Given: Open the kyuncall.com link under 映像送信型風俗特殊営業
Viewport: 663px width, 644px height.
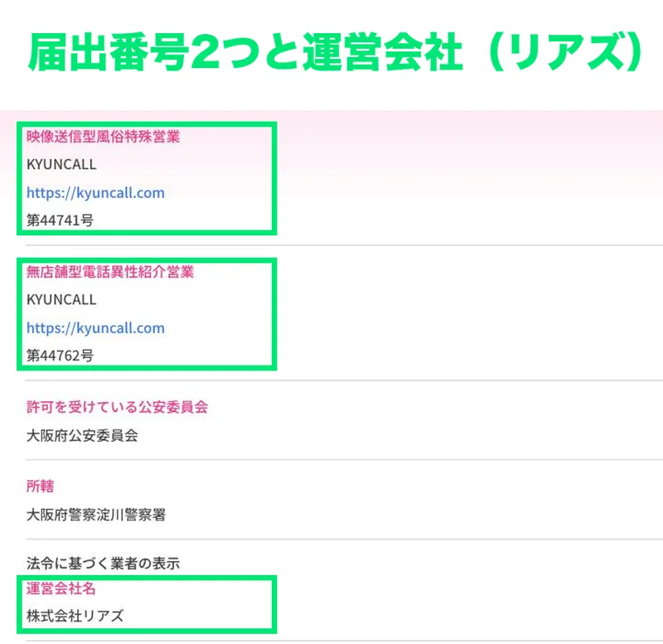Looking at the screenshot, I should pyautogui.click(x=95, y=193).
